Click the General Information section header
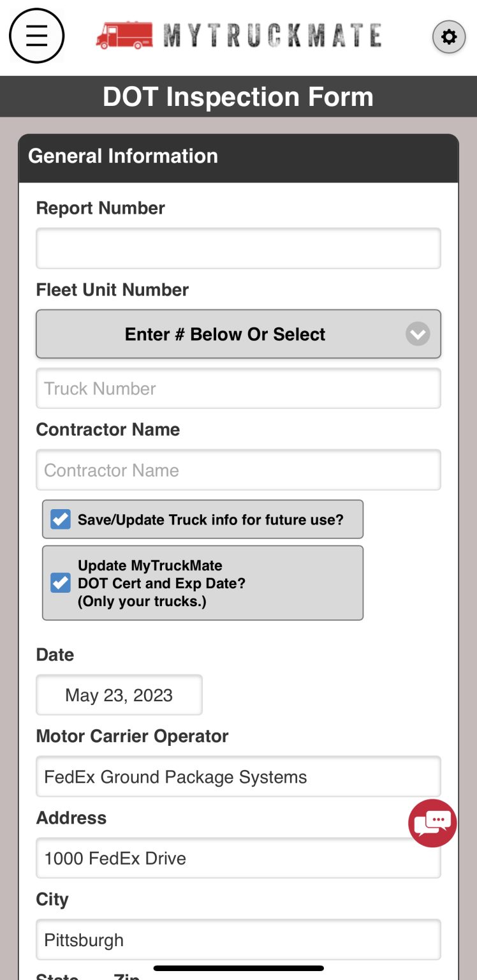The image size is (477, 980). [122, 156]
